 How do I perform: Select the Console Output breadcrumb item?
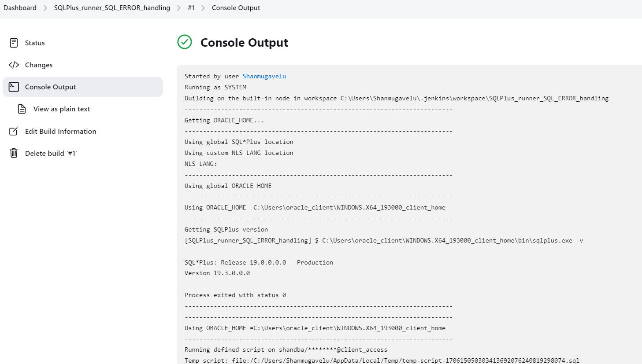point(236,8)
